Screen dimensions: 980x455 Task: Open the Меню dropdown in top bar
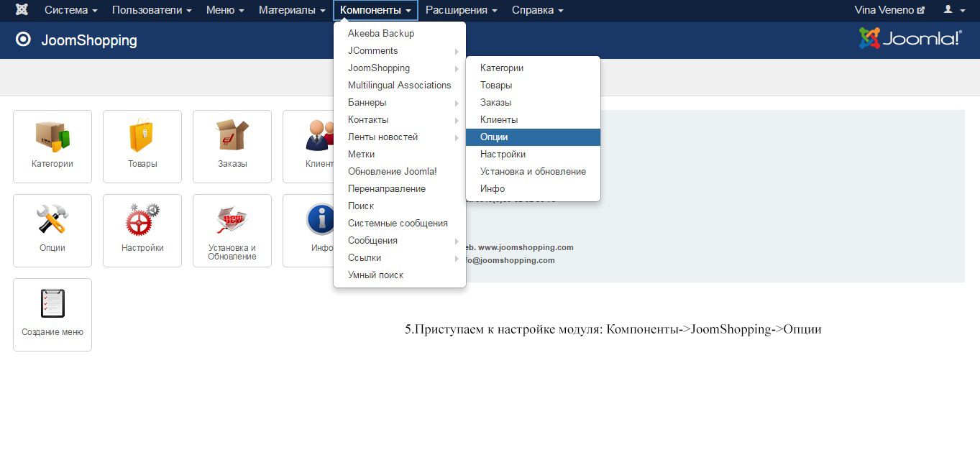pos(225,10)
